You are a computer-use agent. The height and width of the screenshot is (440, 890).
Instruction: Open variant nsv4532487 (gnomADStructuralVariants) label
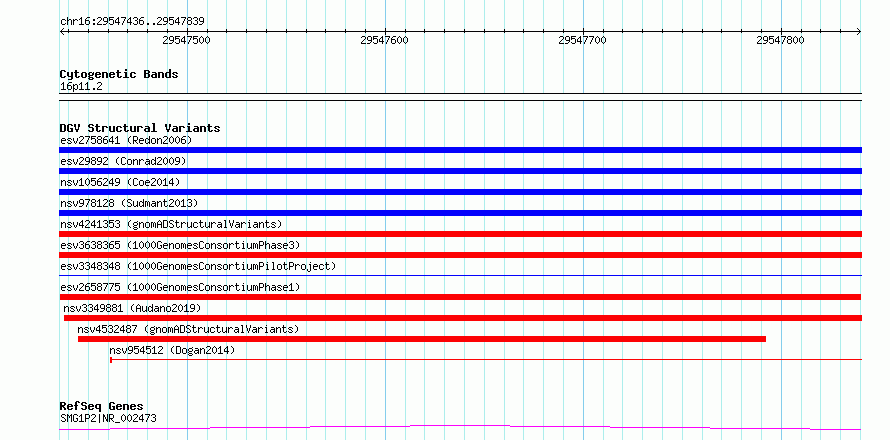point(188,329)
